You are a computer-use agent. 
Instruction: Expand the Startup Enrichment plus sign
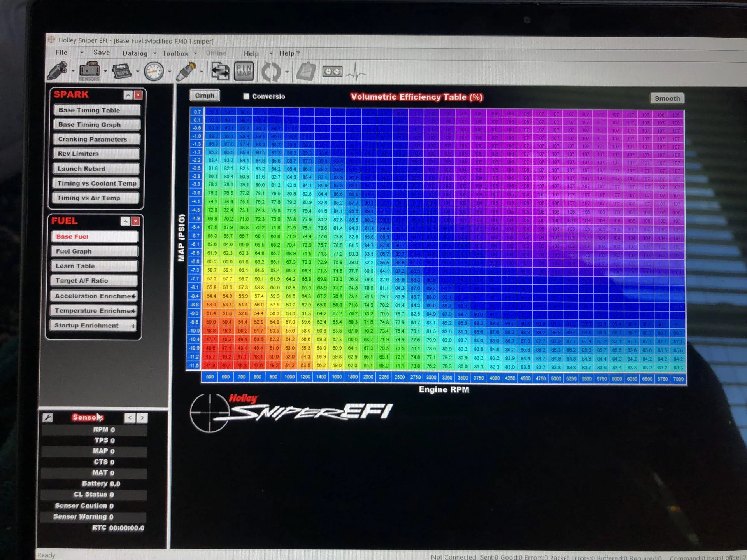click(x=133, y=325)
